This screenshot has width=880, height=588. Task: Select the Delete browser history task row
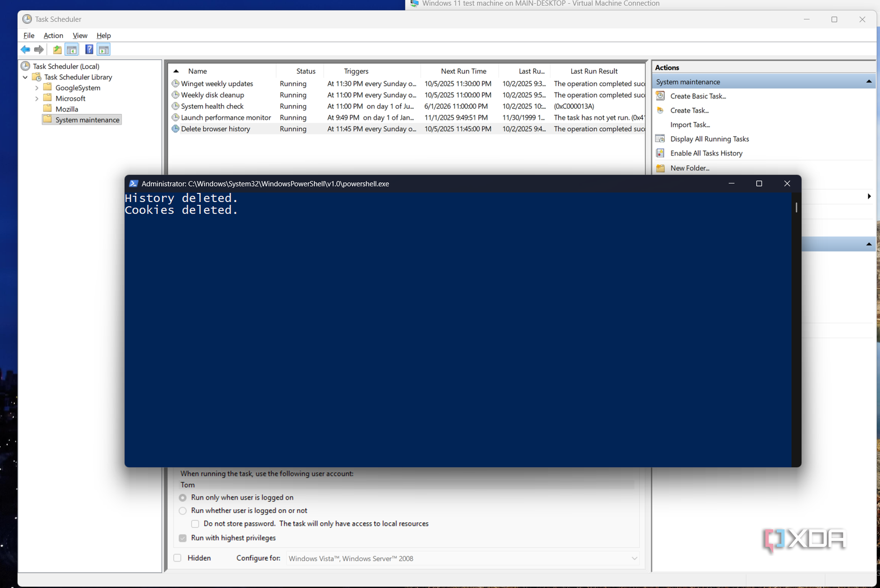click(x=215, y=128)
